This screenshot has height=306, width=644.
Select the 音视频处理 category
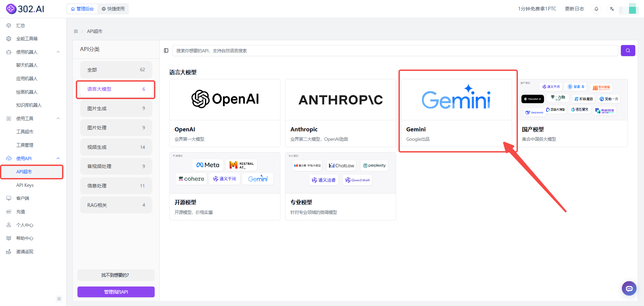pos(116,166)
